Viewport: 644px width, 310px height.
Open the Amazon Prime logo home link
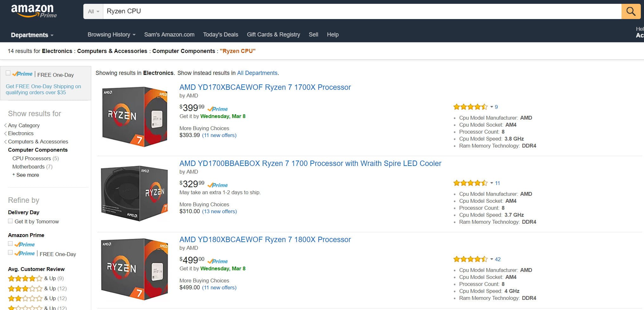(34, 11)
